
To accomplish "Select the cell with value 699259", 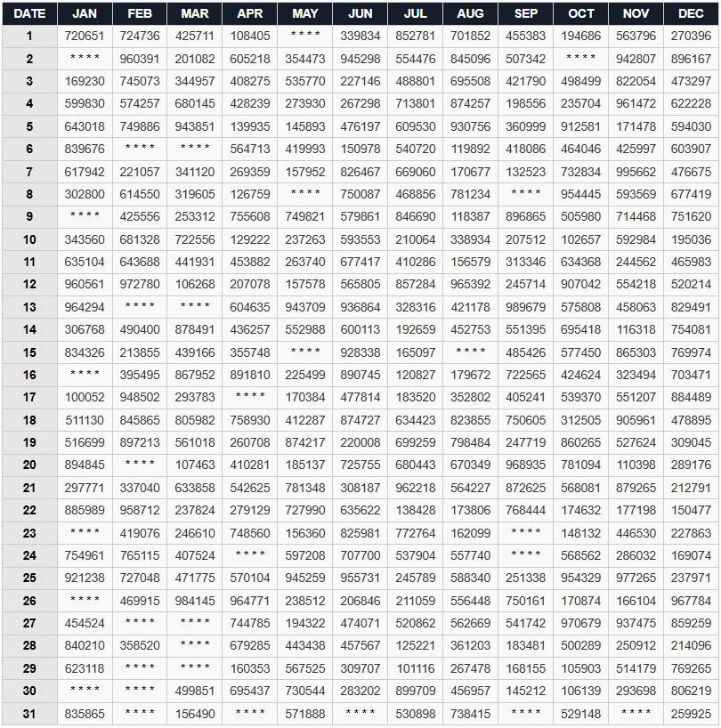I will 416,443.
